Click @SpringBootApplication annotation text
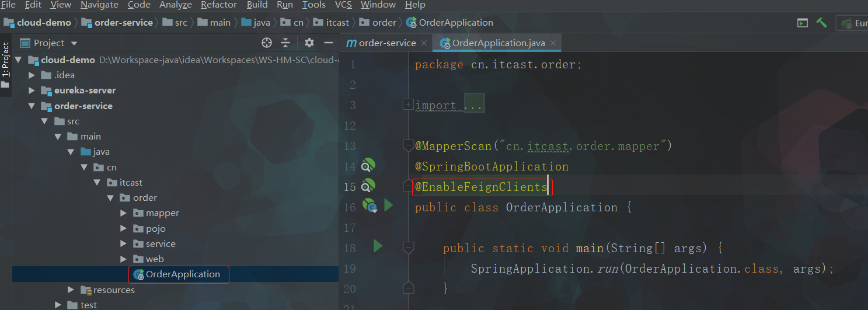The height and width of the screenshot is (310, 868). [491, 166]
